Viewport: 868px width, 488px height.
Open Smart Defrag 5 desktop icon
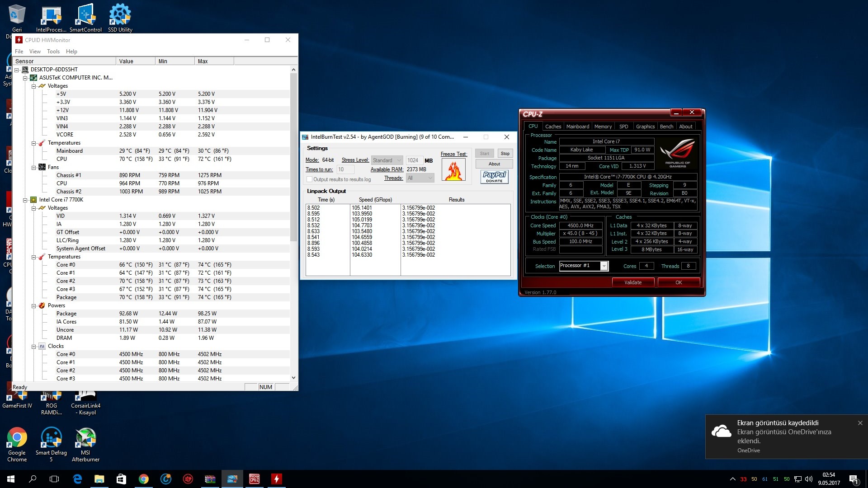[x=51, y=445]
